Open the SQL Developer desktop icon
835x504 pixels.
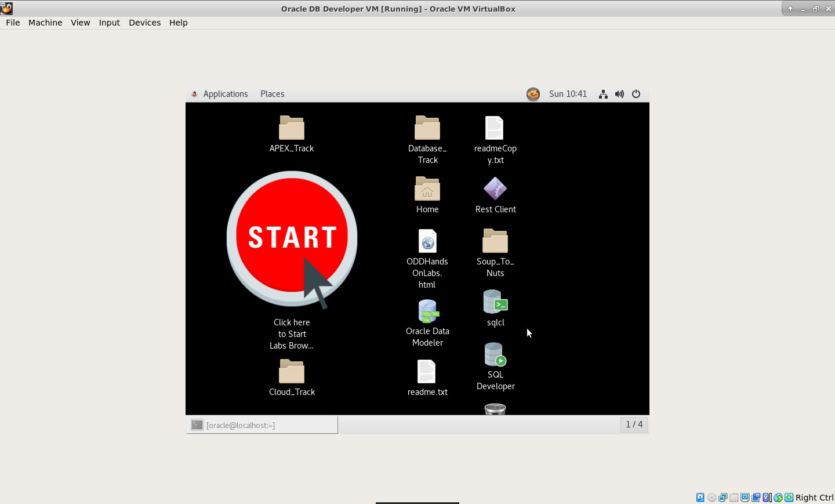(495, 355)
